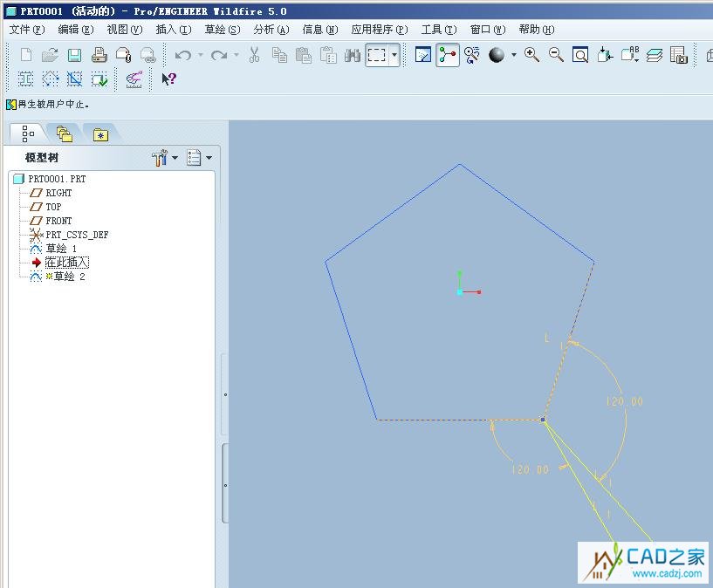Open the 窗口(W) menu
This screenshot has height=588, width=713.
(488, 30)
